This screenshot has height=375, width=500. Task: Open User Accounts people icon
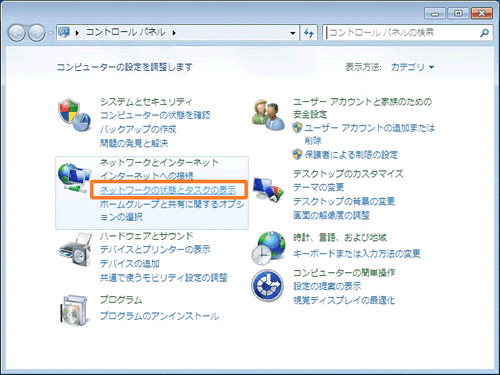(268, 115)
